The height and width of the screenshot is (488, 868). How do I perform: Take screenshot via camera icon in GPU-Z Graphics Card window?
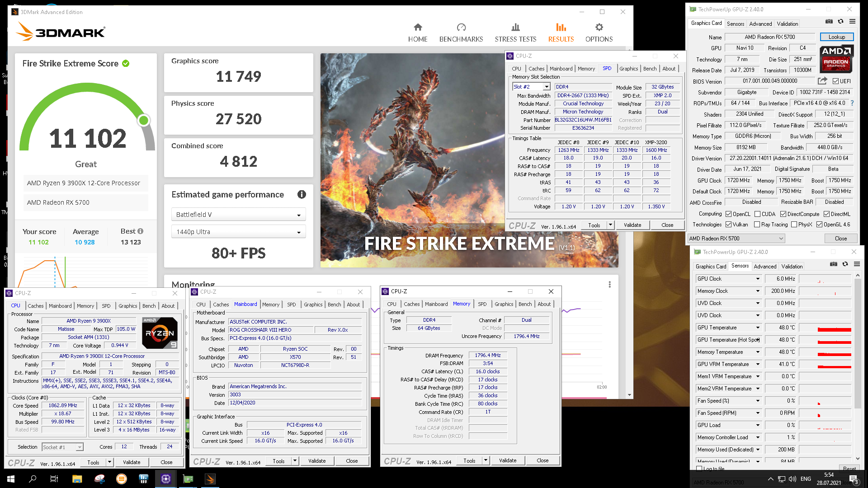click(x=829, y=21)
